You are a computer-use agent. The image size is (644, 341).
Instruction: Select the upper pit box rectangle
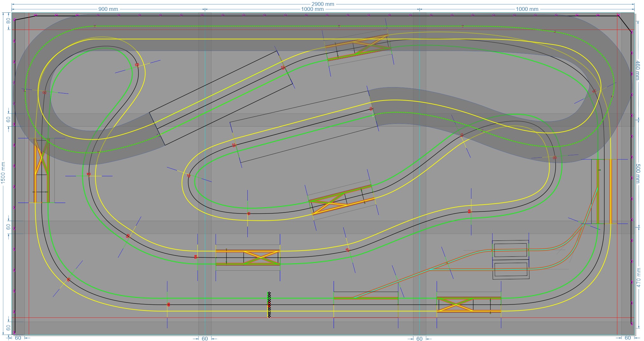click(x=510, y=250)
